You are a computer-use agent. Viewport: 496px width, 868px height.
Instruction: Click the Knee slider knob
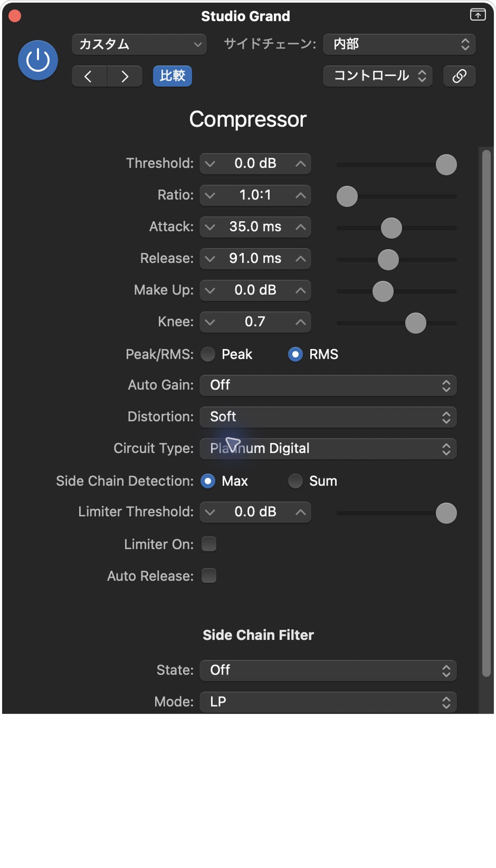click(x=416, y=323)
